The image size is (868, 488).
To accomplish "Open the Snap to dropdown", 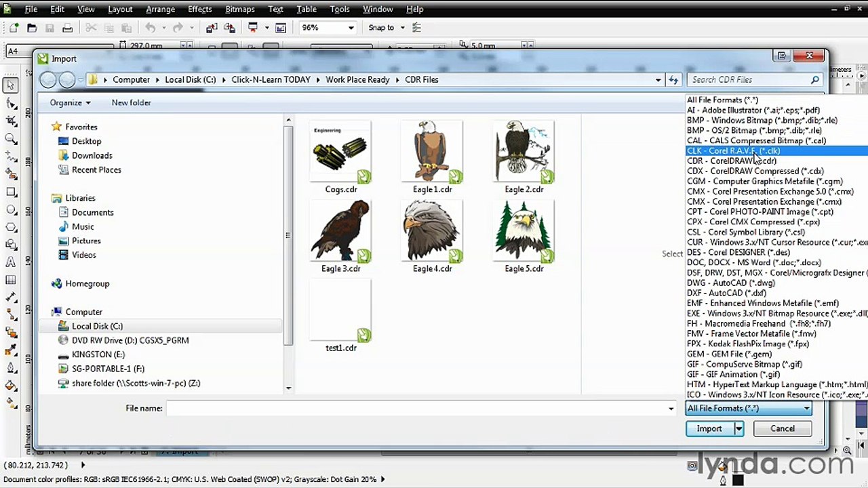I will (x=402, y=28).
